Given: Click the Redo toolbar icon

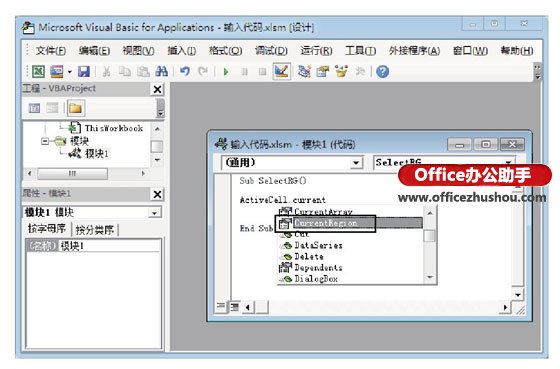Looking at the screenshot, I should point(203,72).
